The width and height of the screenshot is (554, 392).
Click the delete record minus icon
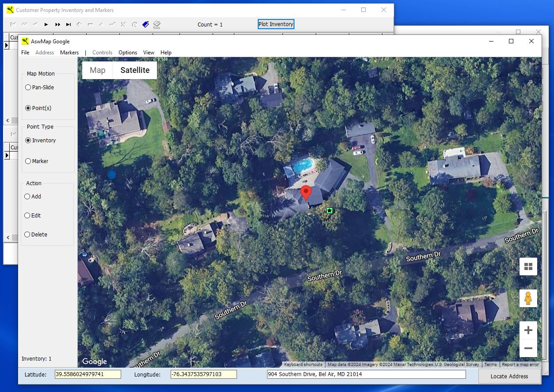91,24
